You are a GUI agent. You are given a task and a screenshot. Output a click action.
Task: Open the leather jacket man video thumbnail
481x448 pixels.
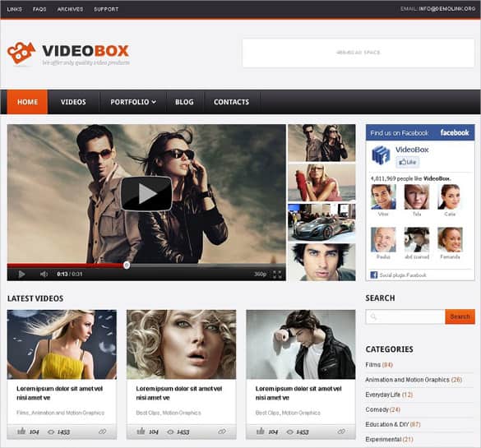(301, 344)
